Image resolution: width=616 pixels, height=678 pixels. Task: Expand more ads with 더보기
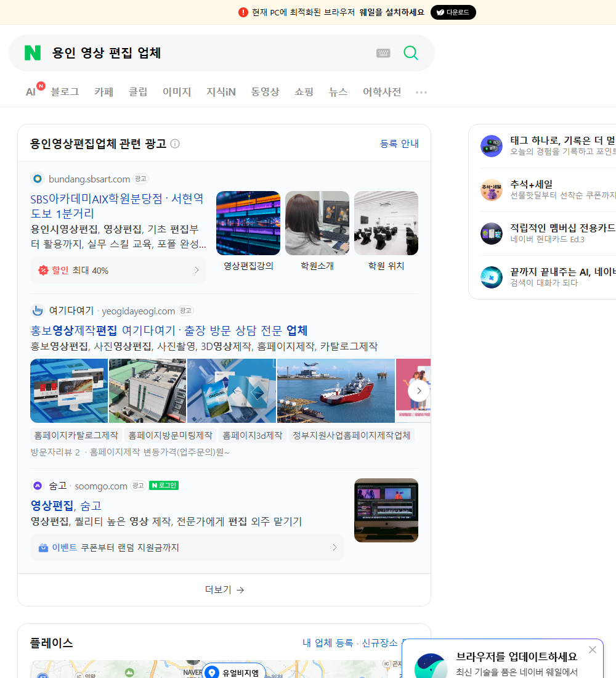pyautogui.click(x=224, y=590)
